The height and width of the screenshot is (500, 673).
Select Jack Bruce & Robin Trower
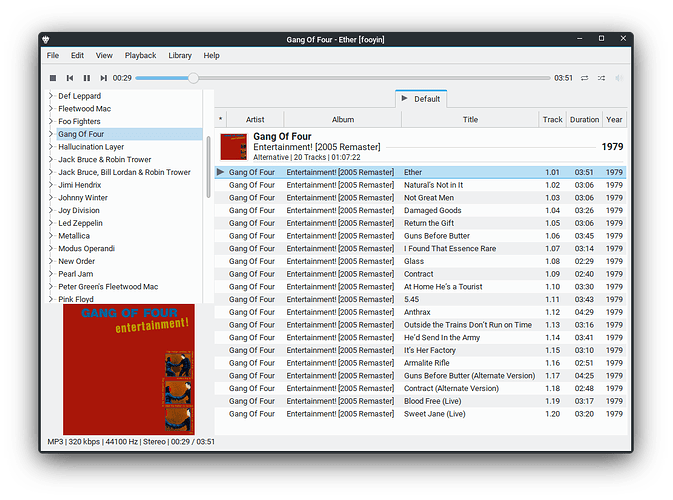[105, 159]
